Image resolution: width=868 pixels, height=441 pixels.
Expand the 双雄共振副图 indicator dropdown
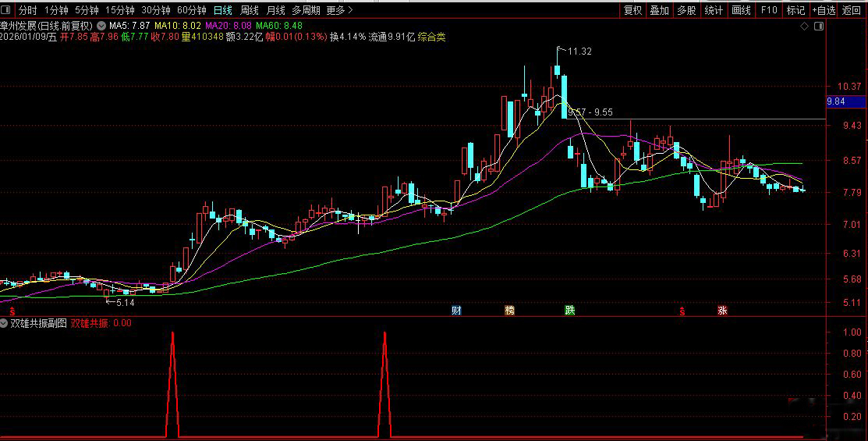pos(5,323)
